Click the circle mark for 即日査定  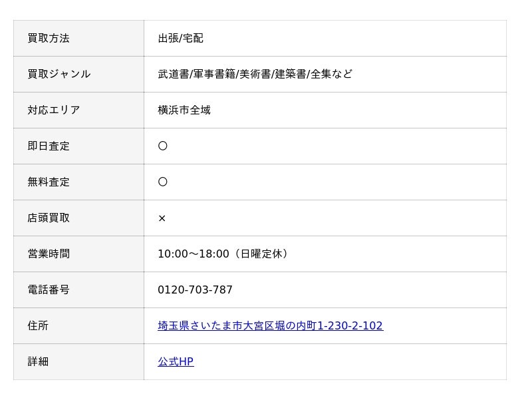coord(163,146)
